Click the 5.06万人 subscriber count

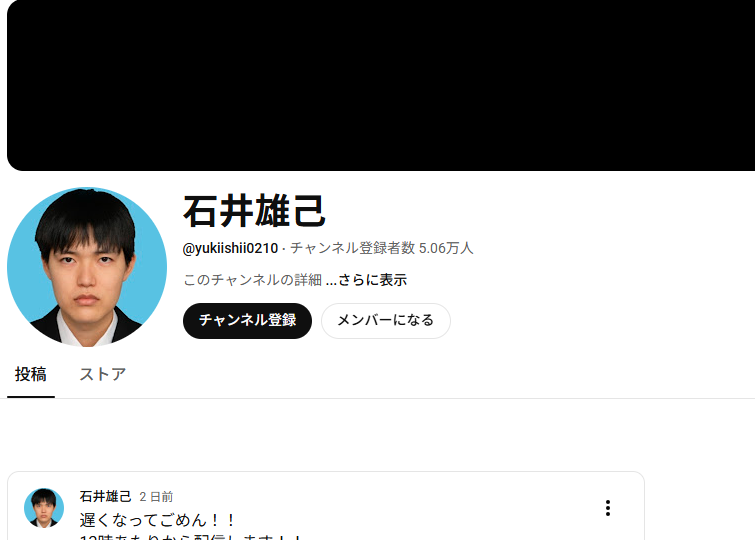coord(446,249)
